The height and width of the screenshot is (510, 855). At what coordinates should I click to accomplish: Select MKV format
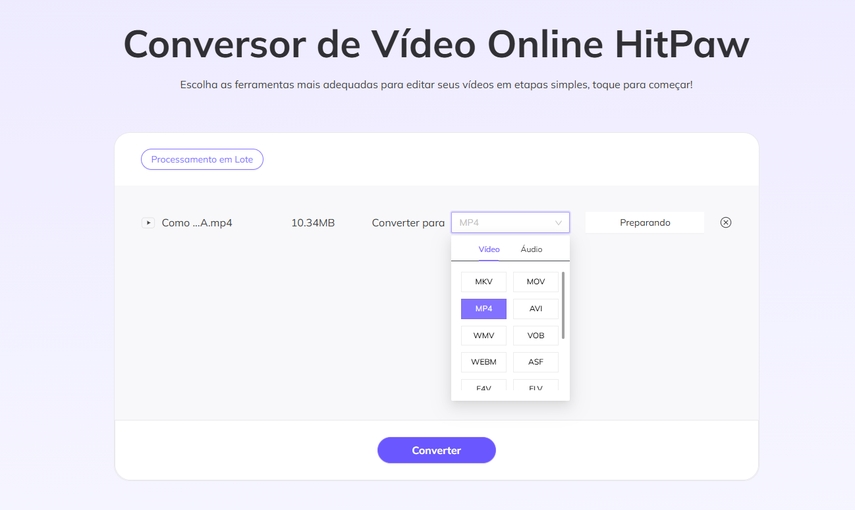point(484,282)
